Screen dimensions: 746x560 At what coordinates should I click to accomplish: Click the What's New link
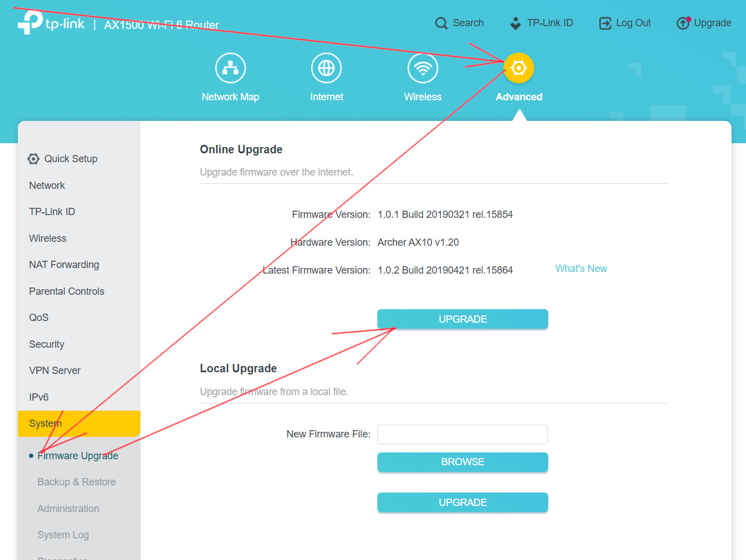pyautogui.click(x=581, y=269)
